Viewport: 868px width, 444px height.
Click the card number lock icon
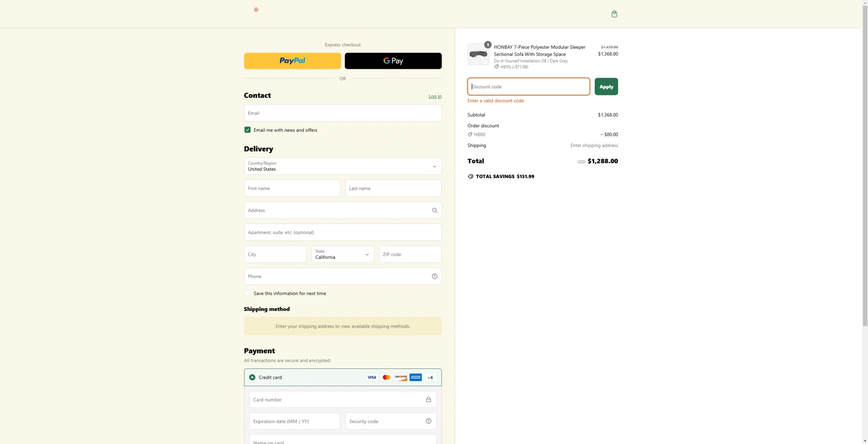tap(428, 399)
